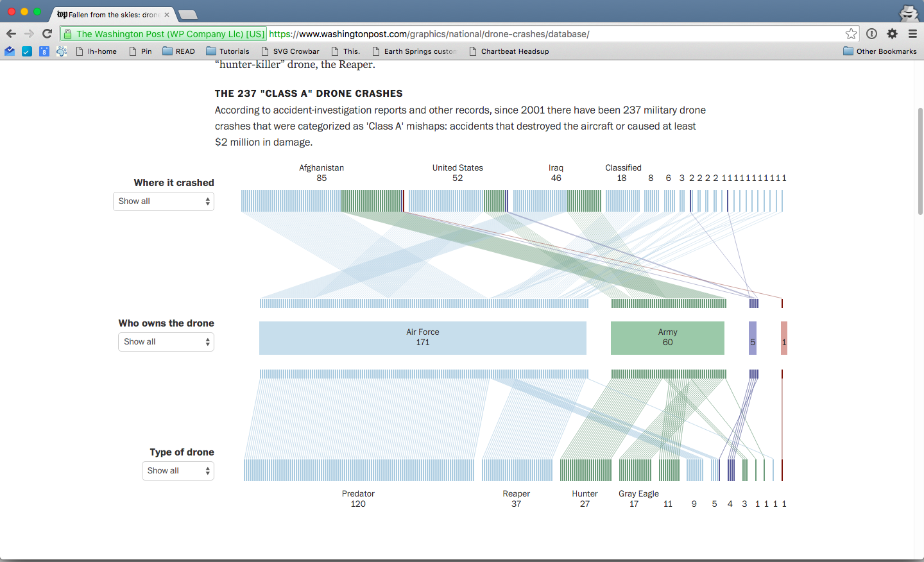Click the Iraq 46 label
This screenshot has height=562, width=924.
(556, 173)
